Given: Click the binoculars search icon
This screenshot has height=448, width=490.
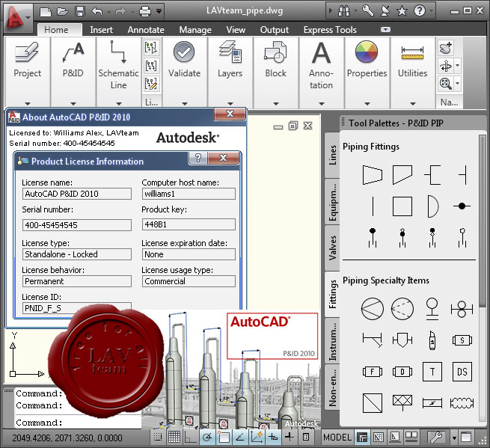Looking at the screenshot, I should click(344, 11).
